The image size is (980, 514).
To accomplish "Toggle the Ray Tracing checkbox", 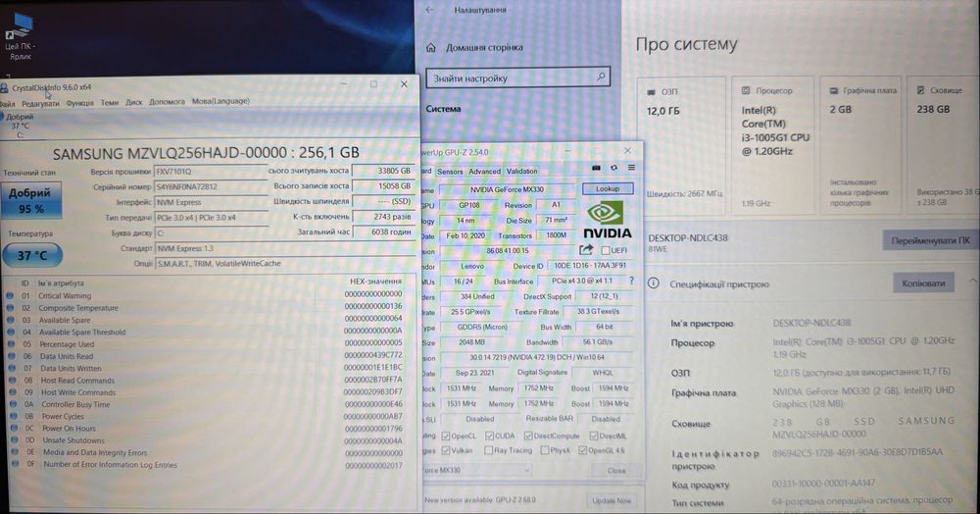I will (488, 450).
